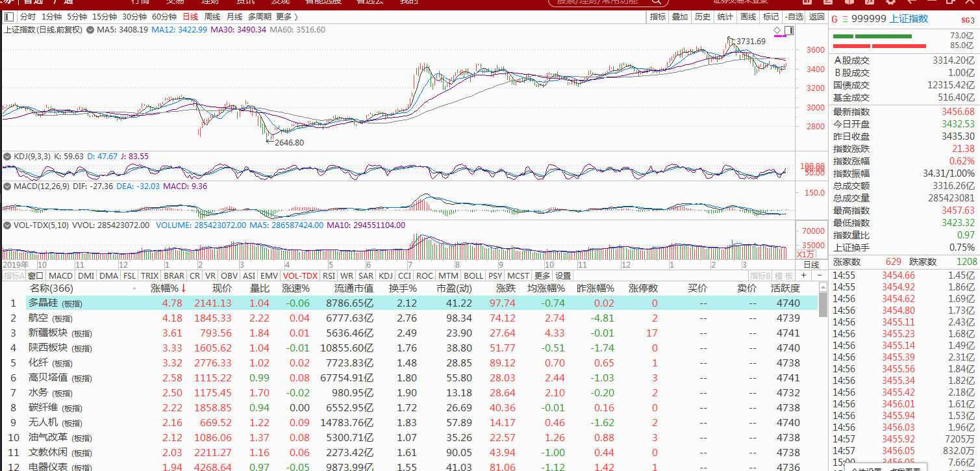The image size is (980, 471).
Task: Open the 窗口 indicator window tab
Action: coord(36,275)
